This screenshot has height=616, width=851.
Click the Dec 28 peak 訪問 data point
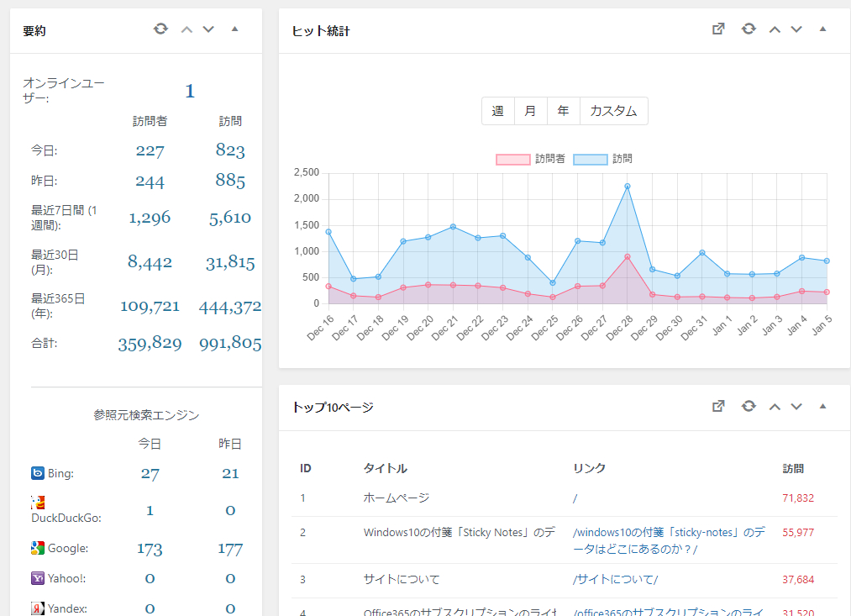pos(628,187)
